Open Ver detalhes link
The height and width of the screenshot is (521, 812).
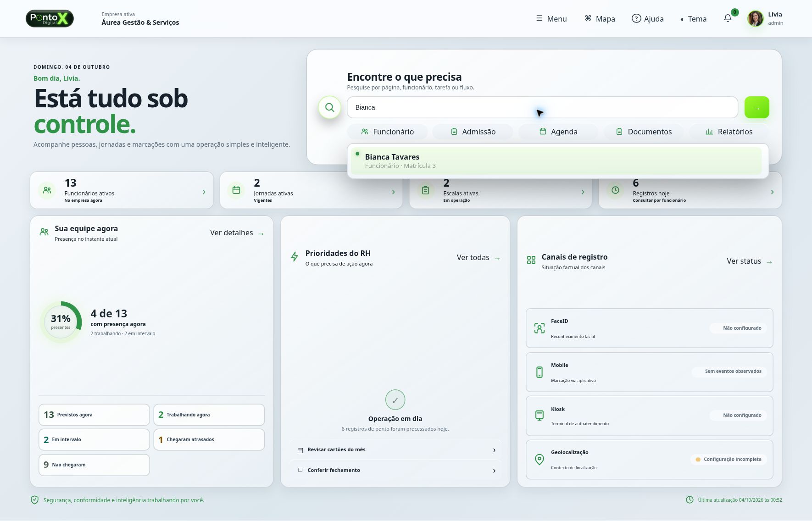(237, 233)
